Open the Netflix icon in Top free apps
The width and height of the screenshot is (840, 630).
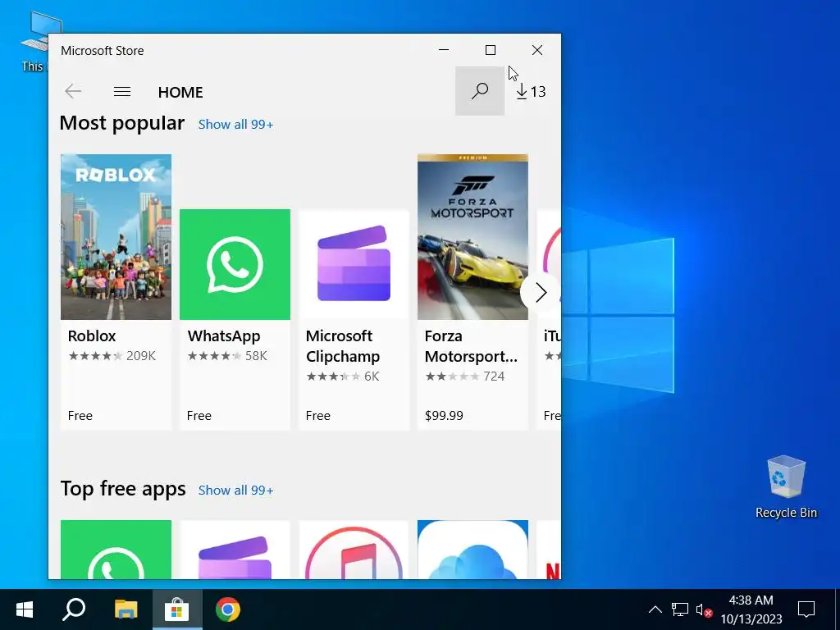pos(549,549)
